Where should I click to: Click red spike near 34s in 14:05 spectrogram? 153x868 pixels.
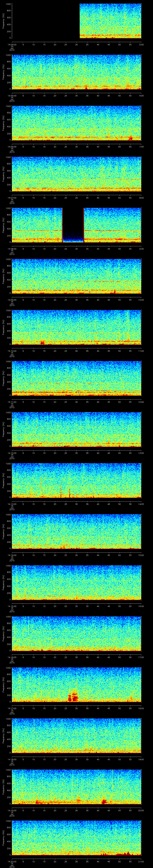coord(86,87)
